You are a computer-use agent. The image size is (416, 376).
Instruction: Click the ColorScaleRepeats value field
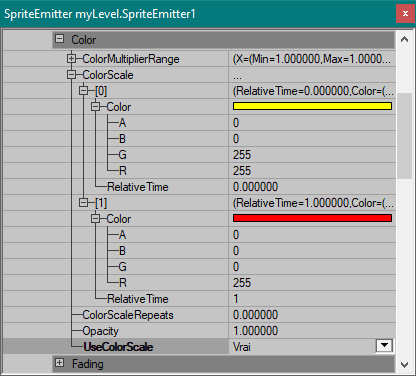tap(312, 315)
